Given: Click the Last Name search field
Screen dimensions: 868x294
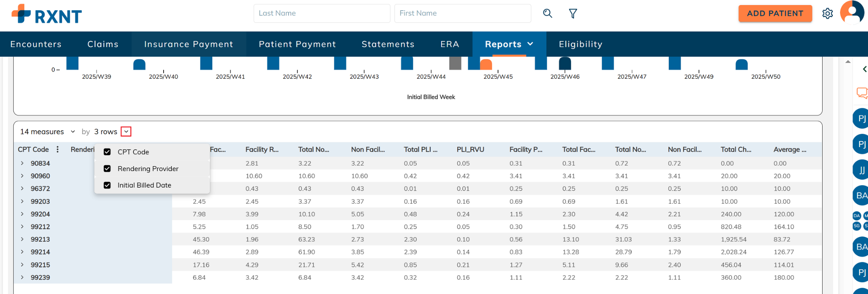Looking at the screenshot, I should point(322,14).
